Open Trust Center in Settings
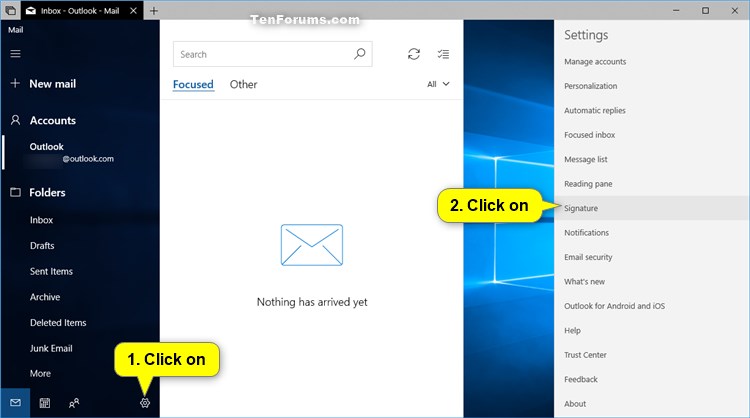This screenshot has height=418, width=750. [x=652, y=355]
